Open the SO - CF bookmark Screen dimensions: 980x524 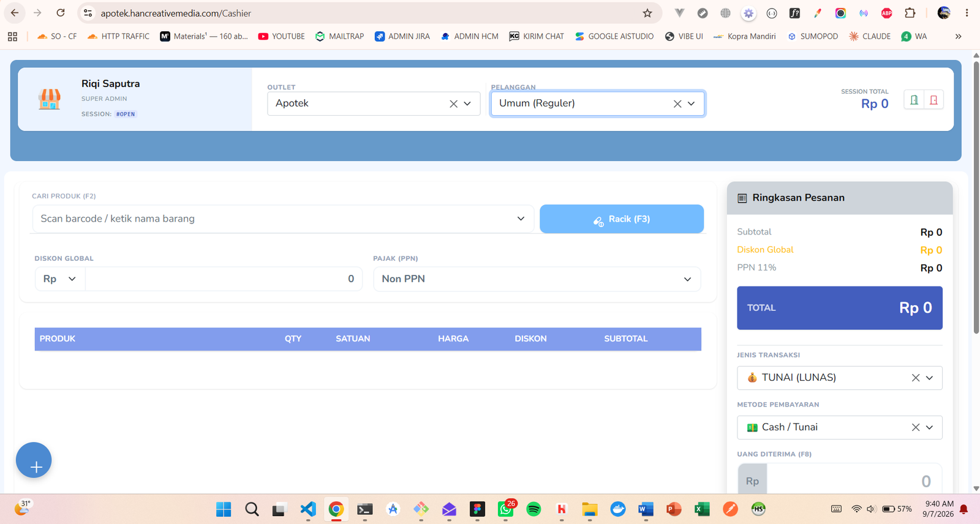(x=57, y=37)
